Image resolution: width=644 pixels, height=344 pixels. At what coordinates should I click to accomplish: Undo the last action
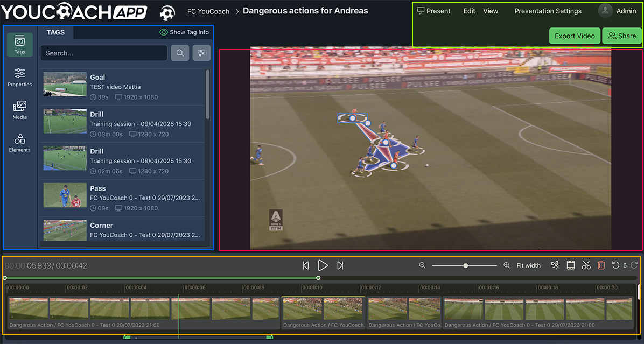[615, 265]
